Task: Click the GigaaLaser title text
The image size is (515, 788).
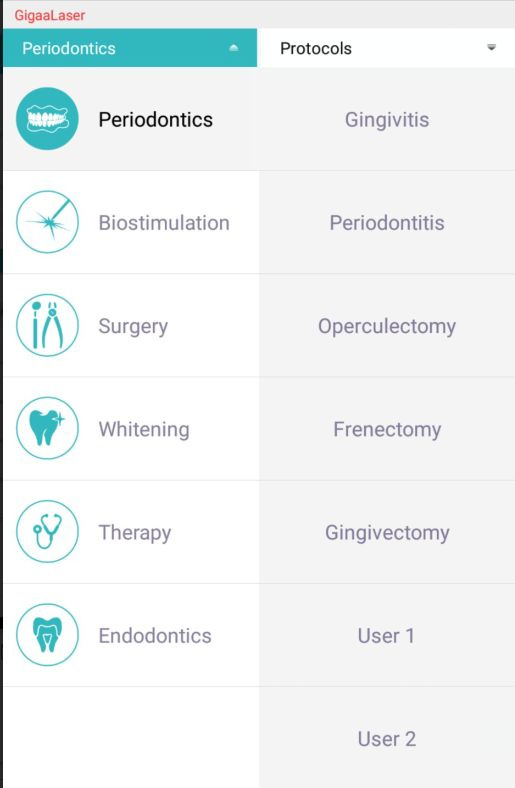Action: [50, 15]
